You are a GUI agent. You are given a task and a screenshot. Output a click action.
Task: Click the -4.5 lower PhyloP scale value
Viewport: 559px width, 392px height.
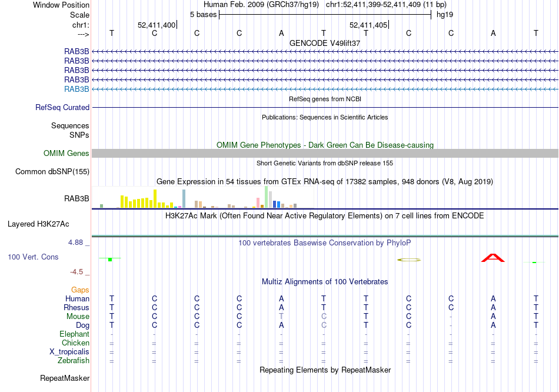click(x=76, y=272)
